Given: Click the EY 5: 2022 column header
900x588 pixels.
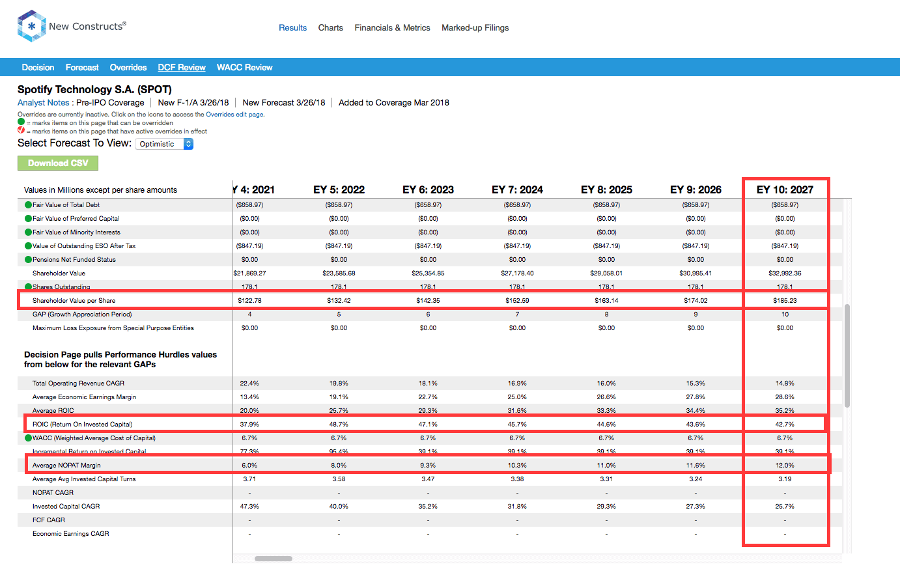Looking at the screenshot, I should coord(339,189).
